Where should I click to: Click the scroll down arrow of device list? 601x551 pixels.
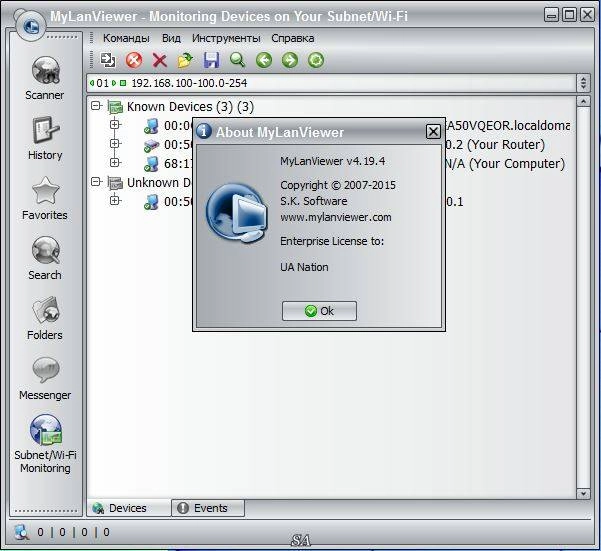tap(583, 494)
